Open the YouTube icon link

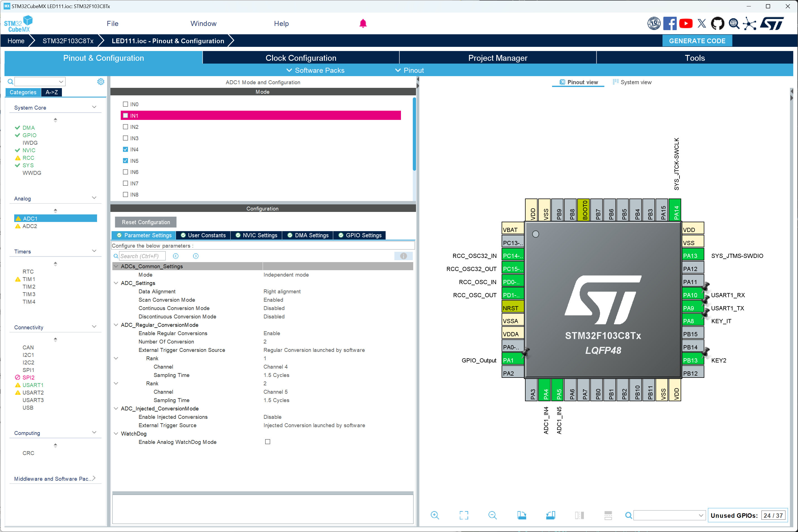click(686, 23)
